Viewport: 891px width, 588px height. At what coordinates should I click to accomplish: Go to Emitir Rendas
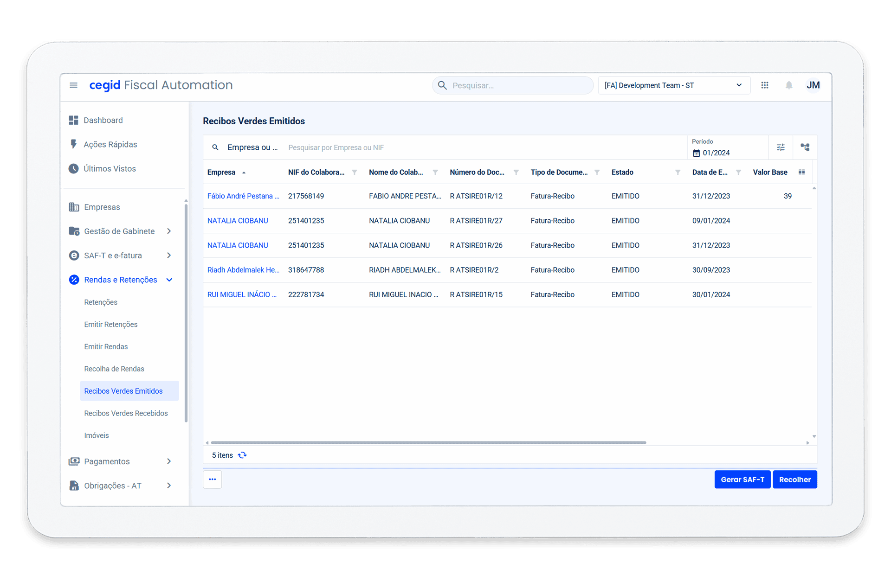[106, 346]
